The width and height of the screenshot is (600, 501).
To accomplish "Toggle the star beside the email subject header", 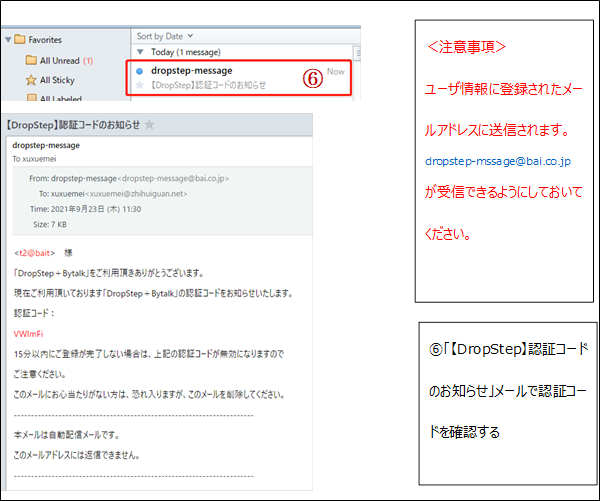I will 150,125.
